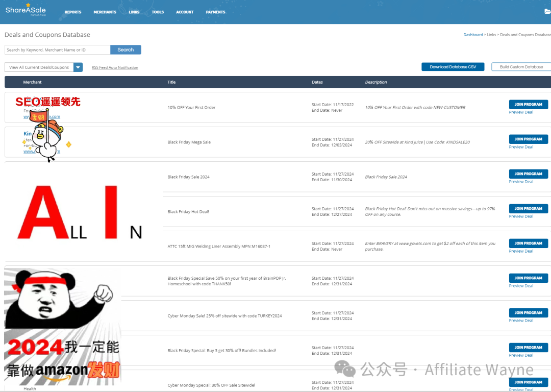This screenshot has height=392, width=551.
Task: Click the ShareASale logo
Action: coord(26,10)
